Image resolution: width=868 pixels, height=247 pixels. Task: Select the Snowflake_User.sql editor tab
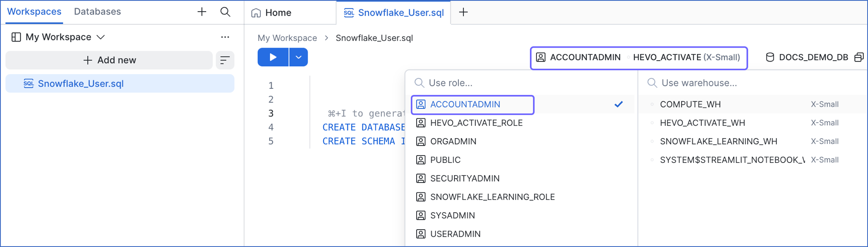tap(394, 13)
